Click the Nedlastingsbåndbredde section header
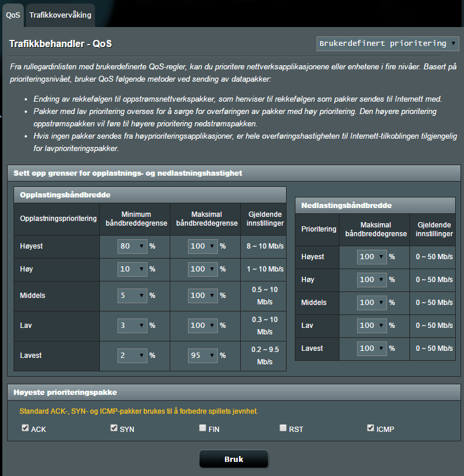 [x=375, y=206]
